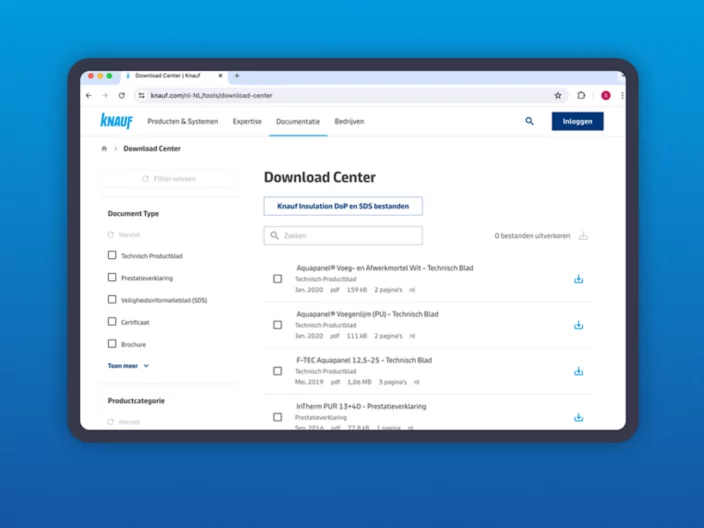Open Knauf Insulation DoP en SDS bestanden
Image resolution: width=704 pixels, height=528 pixels.
343,206
